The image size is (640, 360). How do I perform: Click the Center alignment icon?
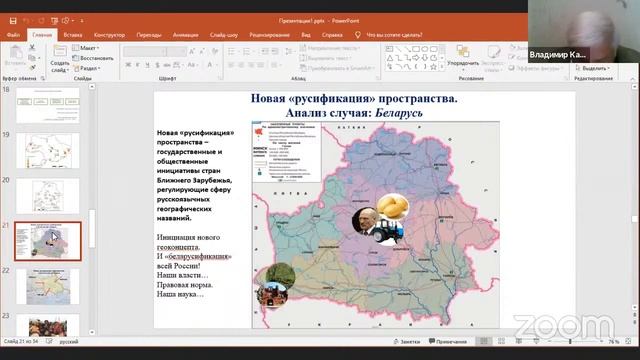[241, 65]
